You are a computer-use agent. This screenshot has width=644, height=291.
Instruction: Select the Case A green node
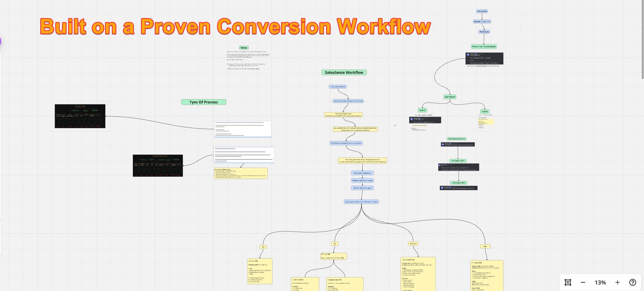(422, 110)
